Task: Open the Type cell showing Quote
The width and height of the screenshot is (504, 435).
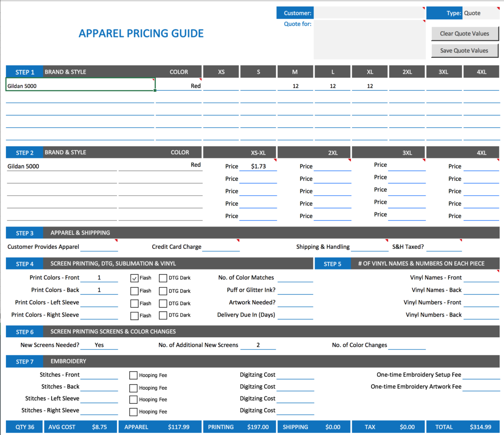Action: (x=481, y=13)
